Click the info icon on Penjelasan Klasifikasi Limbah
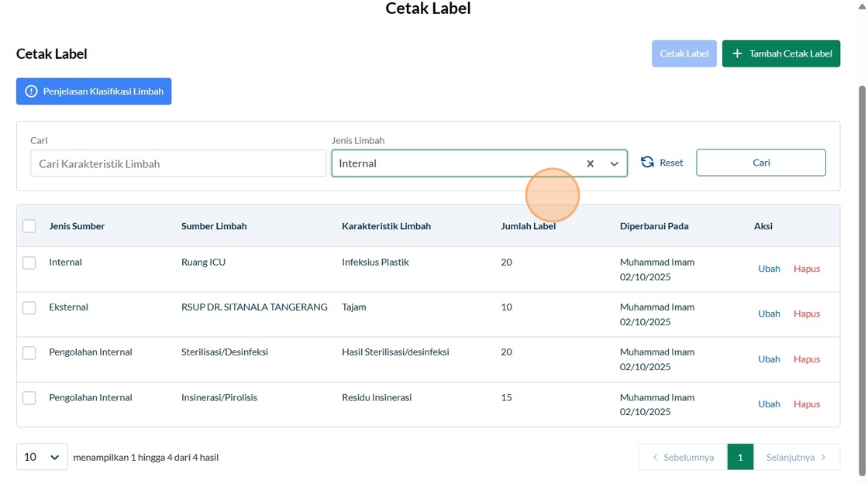Screen dimensions: 868x484 [31, 91]
